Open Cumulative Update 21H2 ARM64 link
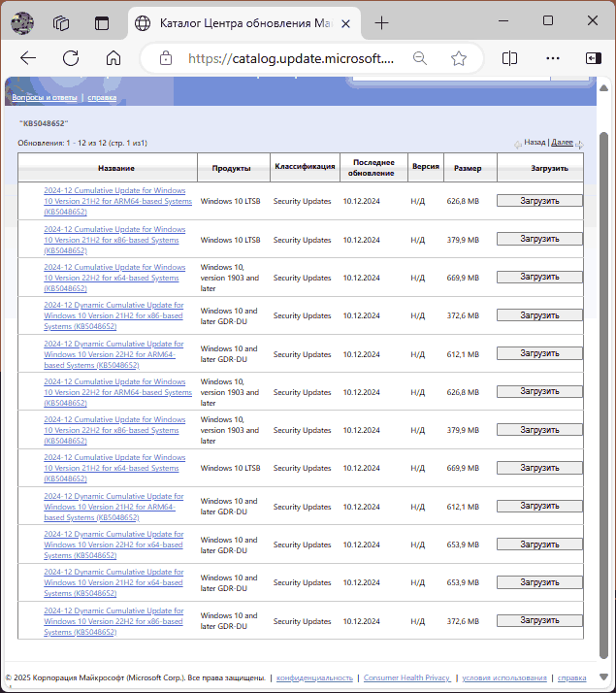This screenshot has width=616, height=693. (117, 201)
